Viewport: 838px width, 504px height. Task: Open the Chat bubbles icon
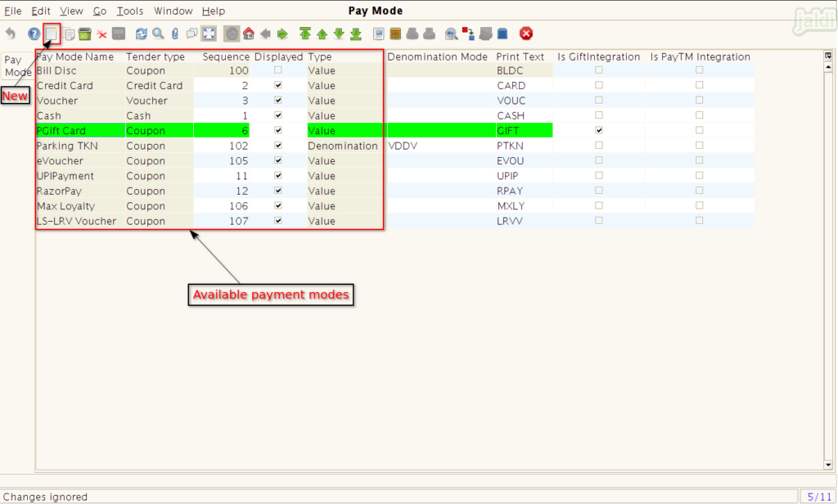tap(191, 34)
